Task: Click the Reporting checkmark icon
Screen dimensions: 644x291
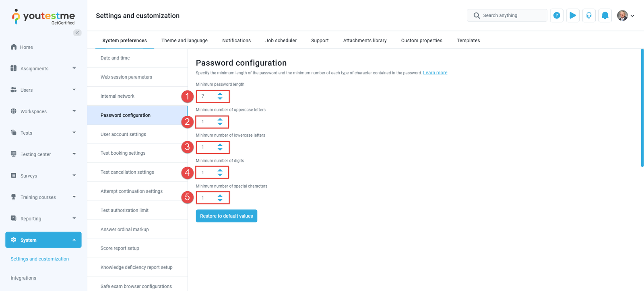Action: (14, 218)
